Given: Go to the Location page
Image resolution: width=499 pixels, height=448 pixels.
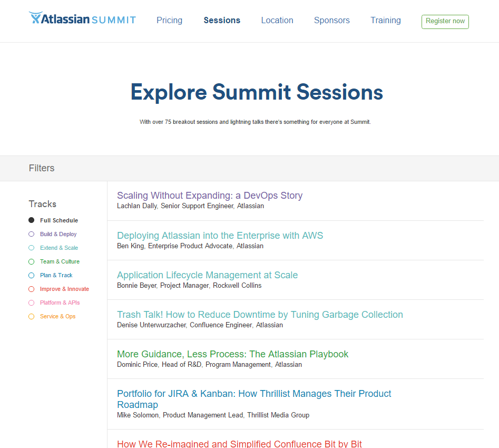Looking at the screenshot, I should click(x=277, y=21).
